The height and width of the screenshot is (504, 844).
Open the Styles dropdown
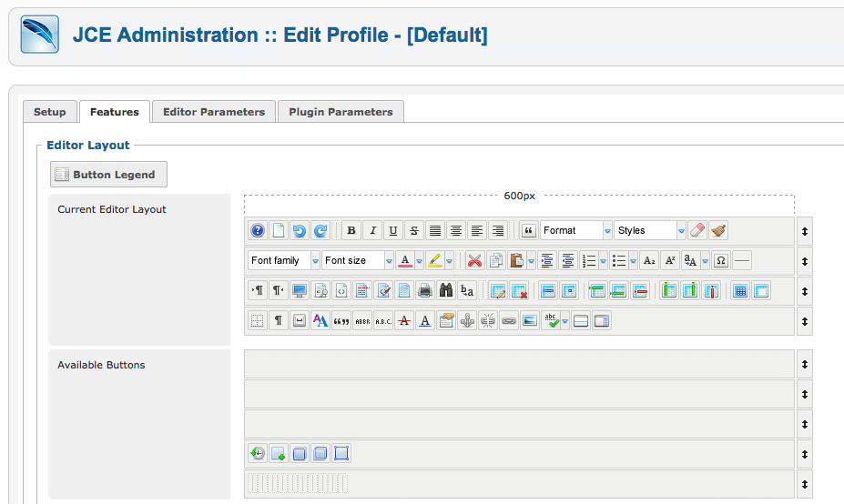651,231
